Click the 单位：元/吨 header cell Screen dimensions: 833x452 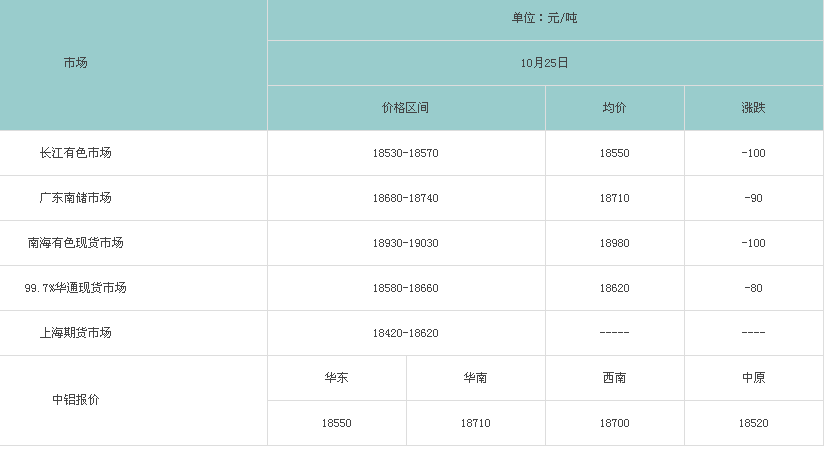point(544,18)
